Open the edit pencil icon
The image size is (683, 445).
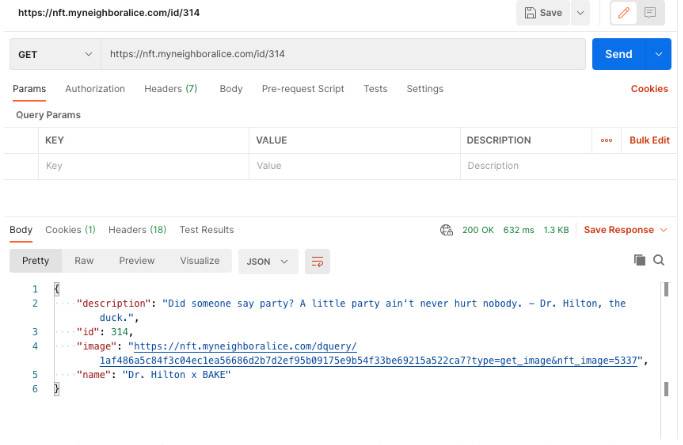pos(625,13)
